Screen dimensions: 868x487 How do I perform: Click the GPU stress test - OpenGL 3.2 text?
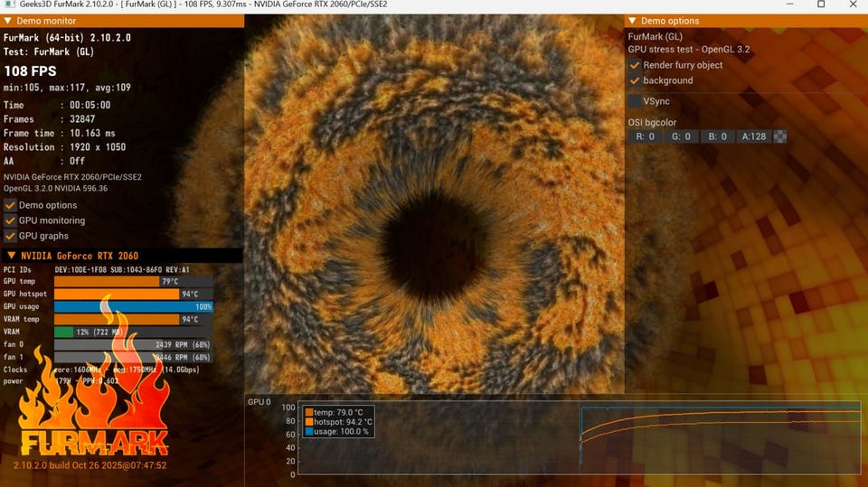(689, 50)
